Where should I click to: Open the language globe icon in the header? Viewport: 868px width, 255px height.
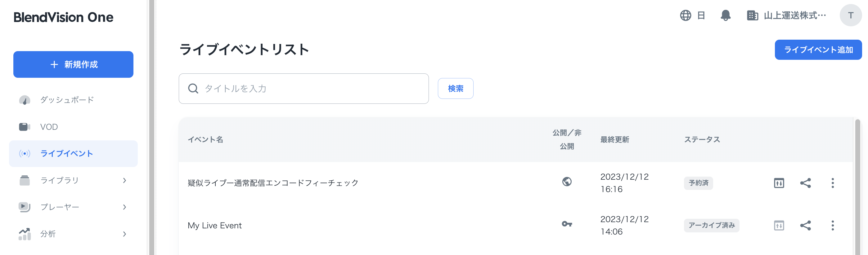click(x=686, y=15)
